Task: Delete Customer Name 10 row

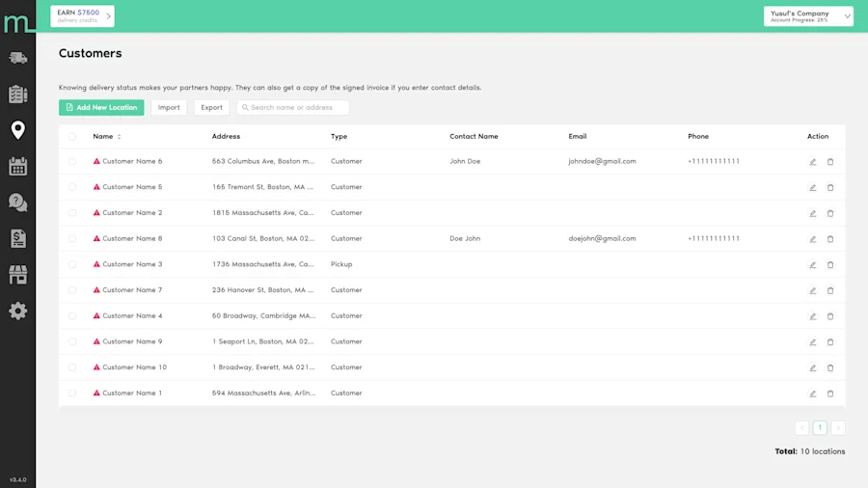Action: pos(830,367)
